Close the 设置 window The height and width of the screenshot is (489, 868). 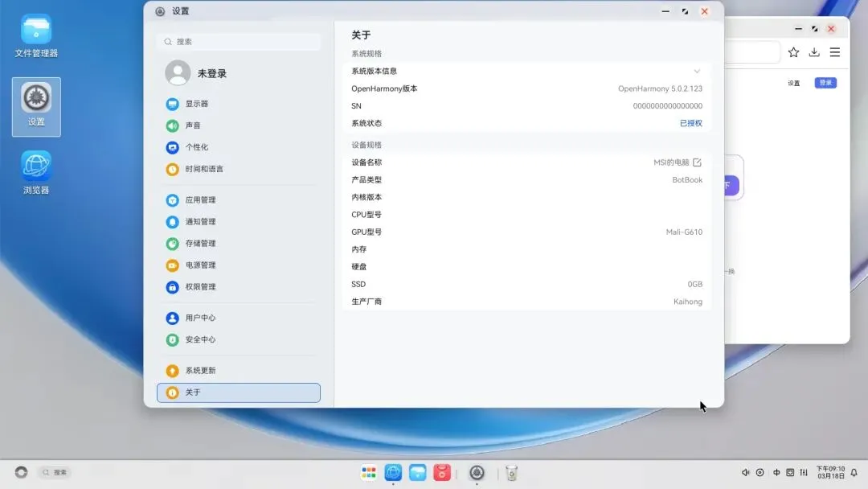pyautogui.click(x=704, y=11)
